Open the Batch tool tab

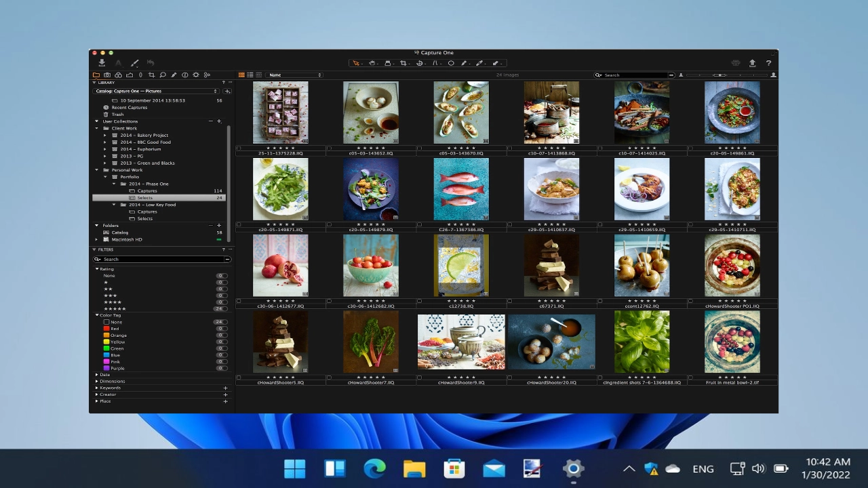tap(207, 75)
